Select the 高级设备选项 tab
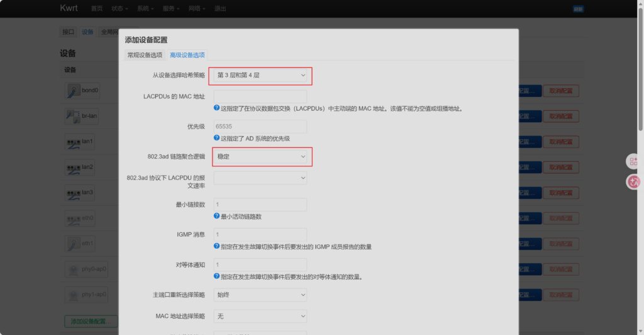The width and height of the screenshot is (644, 335). 187,55
